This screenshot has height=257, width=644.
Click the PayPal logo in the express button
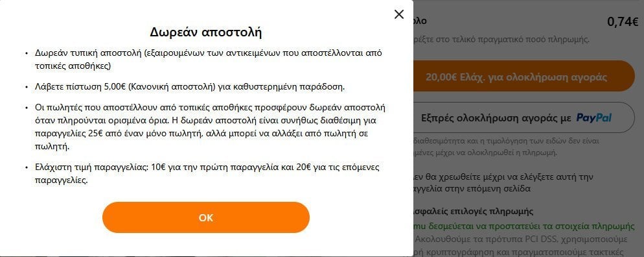[x=594, y=118]
